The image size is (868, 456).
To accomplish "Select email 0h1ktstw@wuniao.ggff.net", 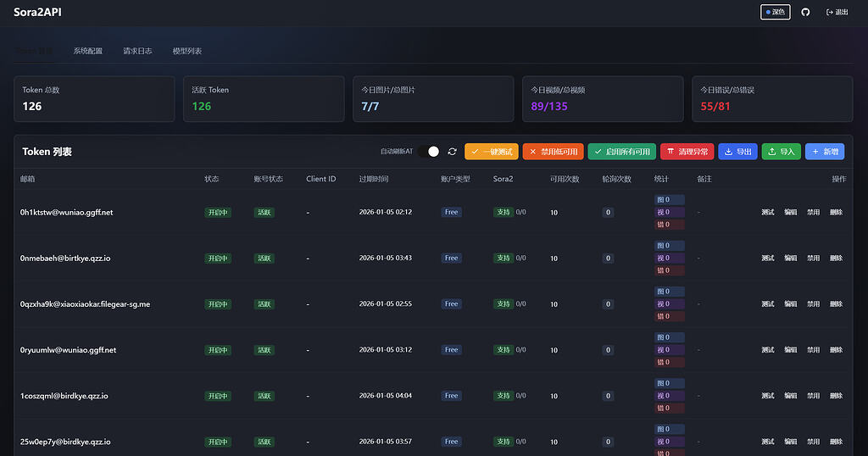I will 66,213.
